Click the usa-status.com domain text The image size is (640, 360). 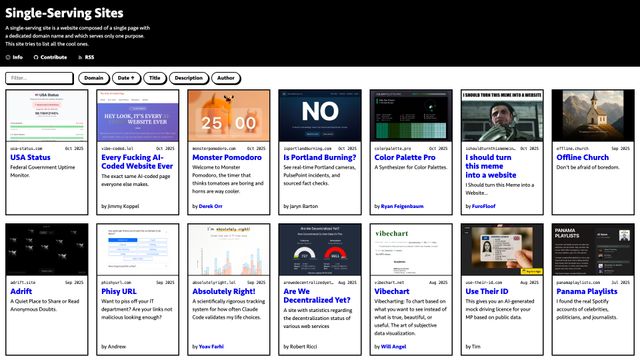(26, 148)
